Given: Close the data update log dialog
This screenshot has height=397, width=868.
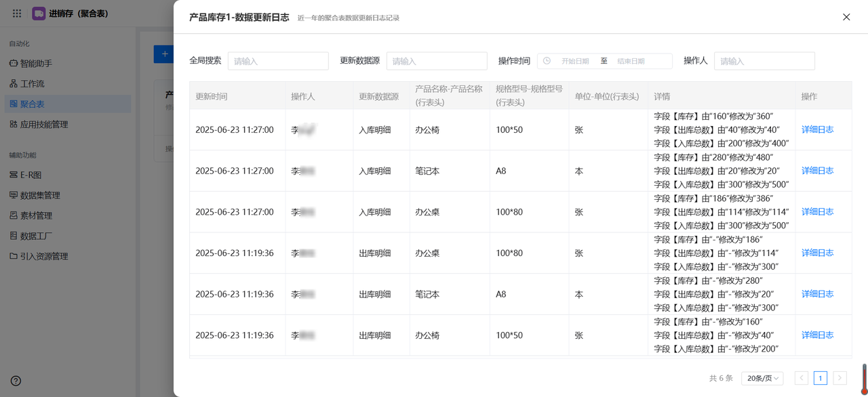Looking at the screenshot, I should pyautogui.click(x=846, y=17).
